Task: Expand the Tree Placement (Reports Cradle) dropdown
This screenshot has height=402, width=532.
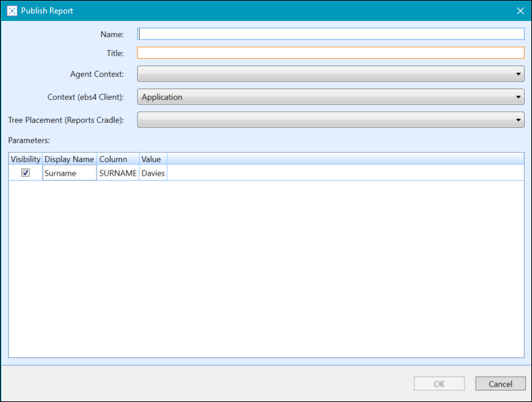Action: click(331, 120)
